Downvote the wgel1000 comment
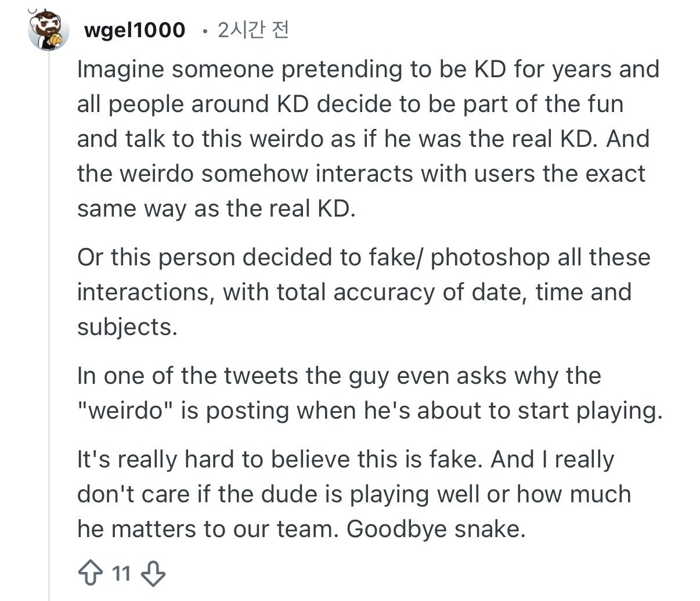700x601 pixels. point(153,573)
